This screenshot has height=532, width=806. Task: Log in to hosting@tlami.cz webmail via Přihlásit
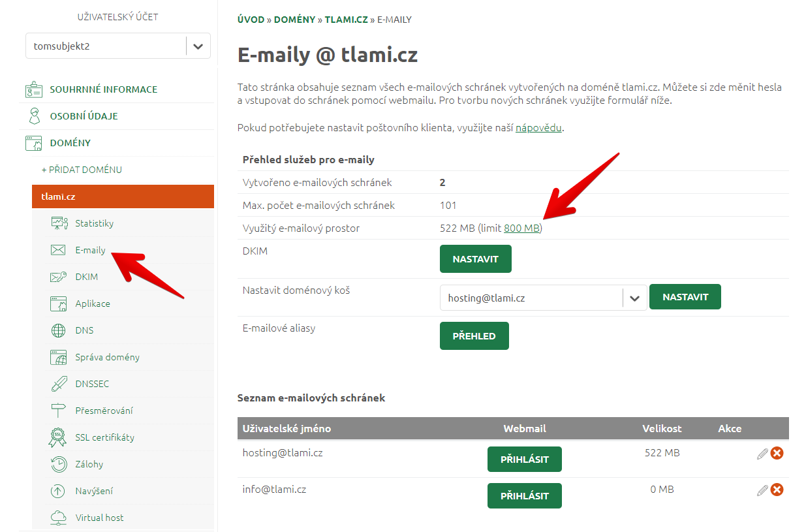pos(525,460)
